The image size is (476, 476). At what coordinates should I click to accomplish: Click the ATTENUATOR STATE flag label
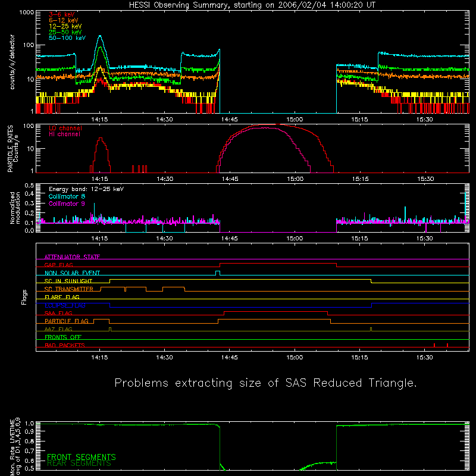[x=72, y=257]
